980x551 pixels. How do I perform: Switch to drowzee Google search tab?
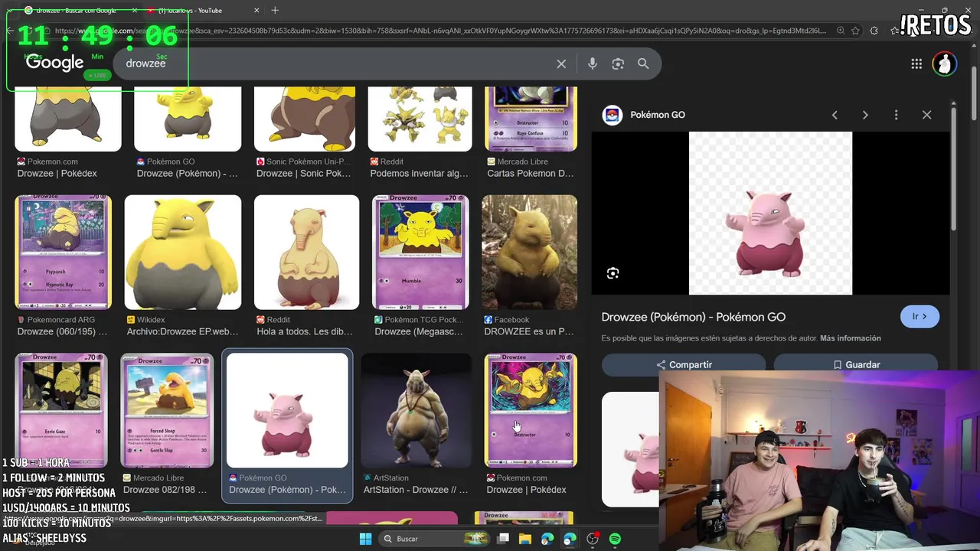click(x=77, y=10)
